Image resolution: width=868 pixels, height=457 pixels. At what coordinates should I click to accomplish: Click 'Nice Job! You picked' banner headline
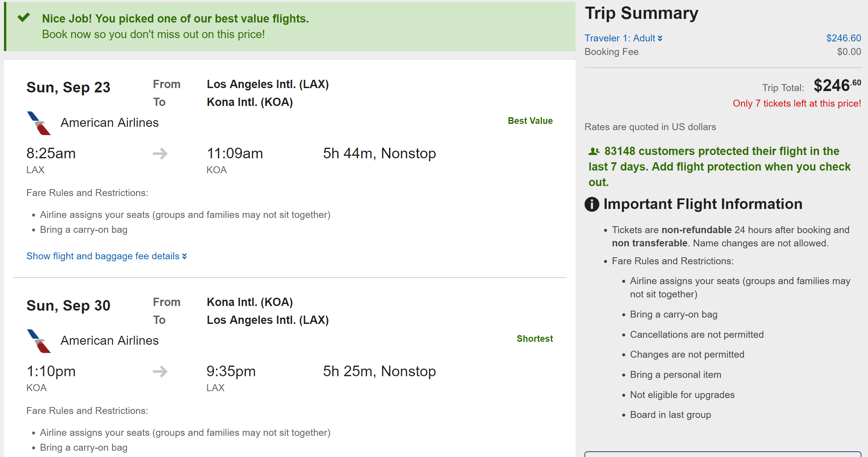[175, 19]
